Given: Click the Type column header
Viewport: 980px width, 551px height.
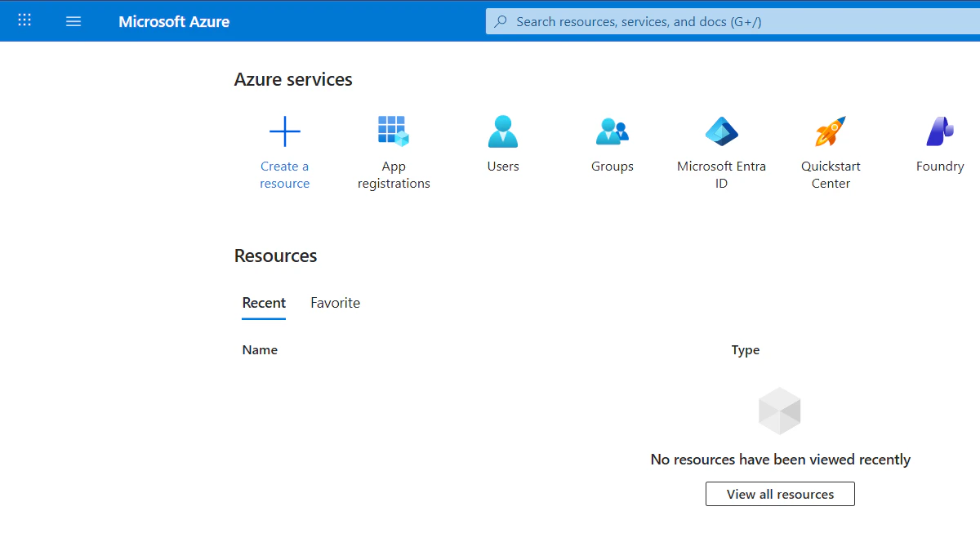Looking at the screenshot, I should tap(745, 349).
